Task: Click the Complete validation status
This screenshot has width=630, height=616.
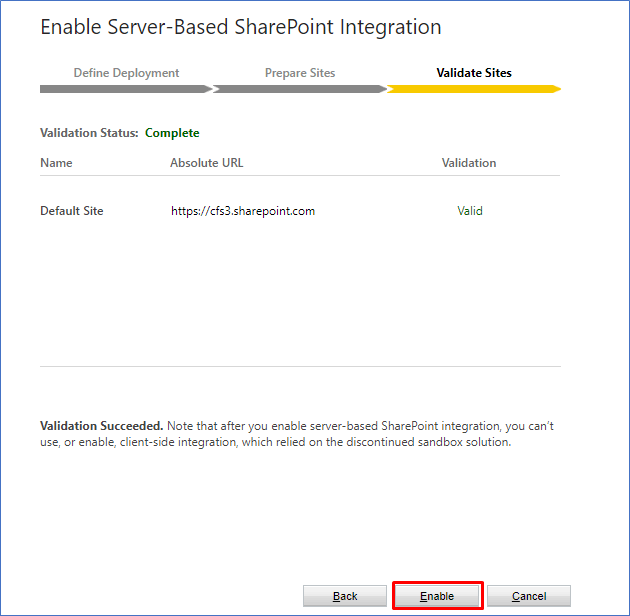Action: pos(172,133)
